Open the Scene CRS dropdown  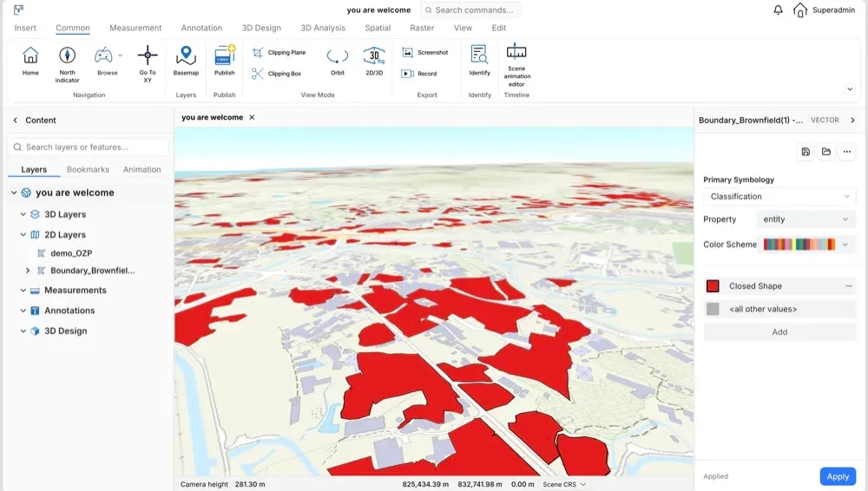(x=565, y=484)
